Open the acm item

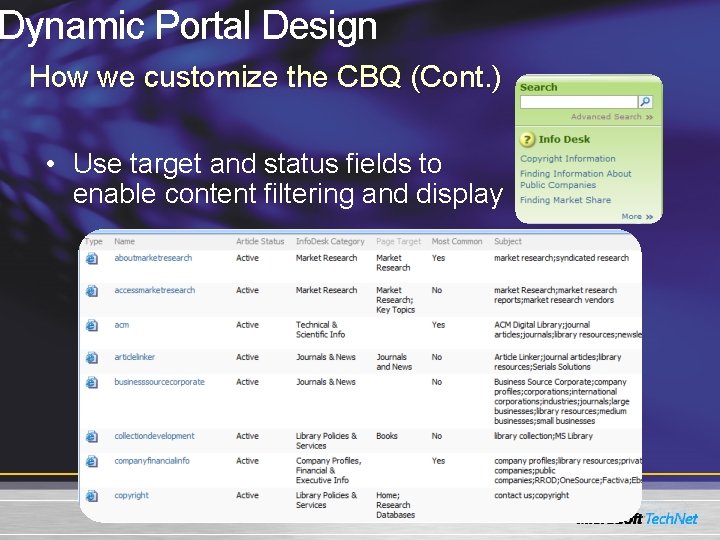coord(122,325)
